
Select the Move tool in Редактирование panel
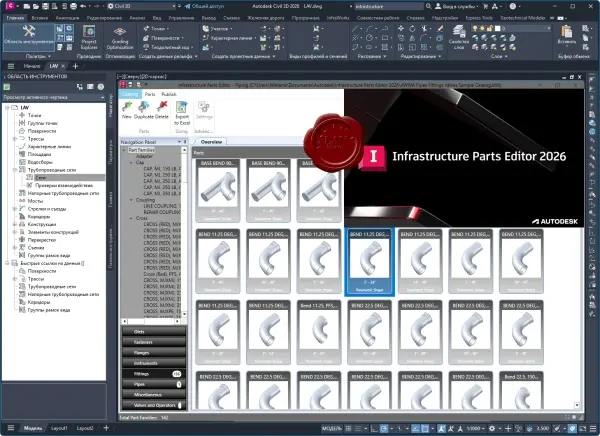coord(401,28)
